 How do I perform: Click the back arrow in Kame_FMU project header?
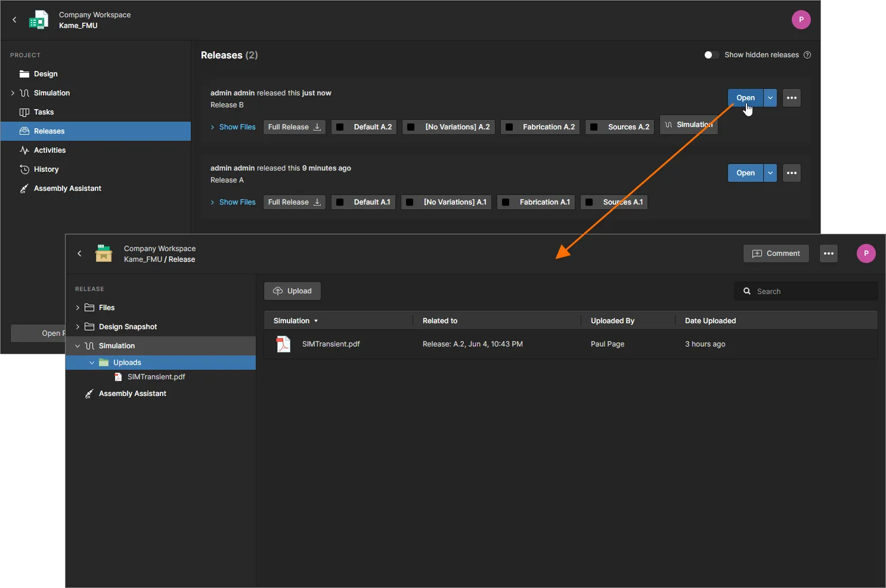[x=15, y=20]
